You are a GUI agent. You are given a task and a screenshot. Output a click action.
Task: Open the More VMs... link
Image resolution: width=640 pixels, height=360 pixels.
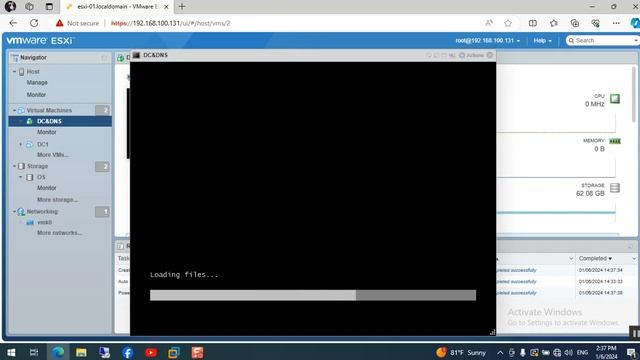[53, 155]
